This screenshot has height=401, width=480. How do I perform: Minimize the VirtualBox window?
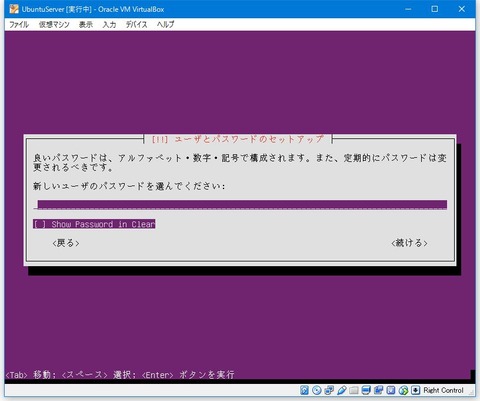click(x=408, y=9)
